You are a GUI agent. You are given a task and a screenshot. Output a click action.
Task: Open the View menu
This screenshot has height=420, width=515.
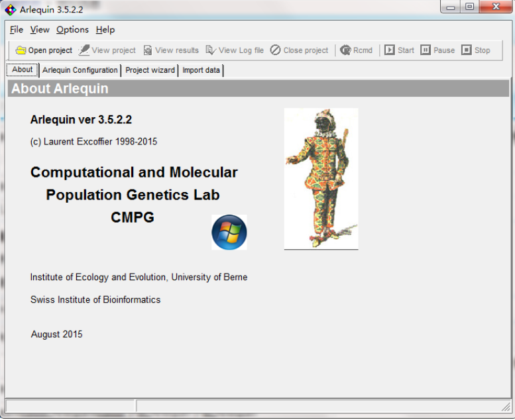[x=40, y=30]
